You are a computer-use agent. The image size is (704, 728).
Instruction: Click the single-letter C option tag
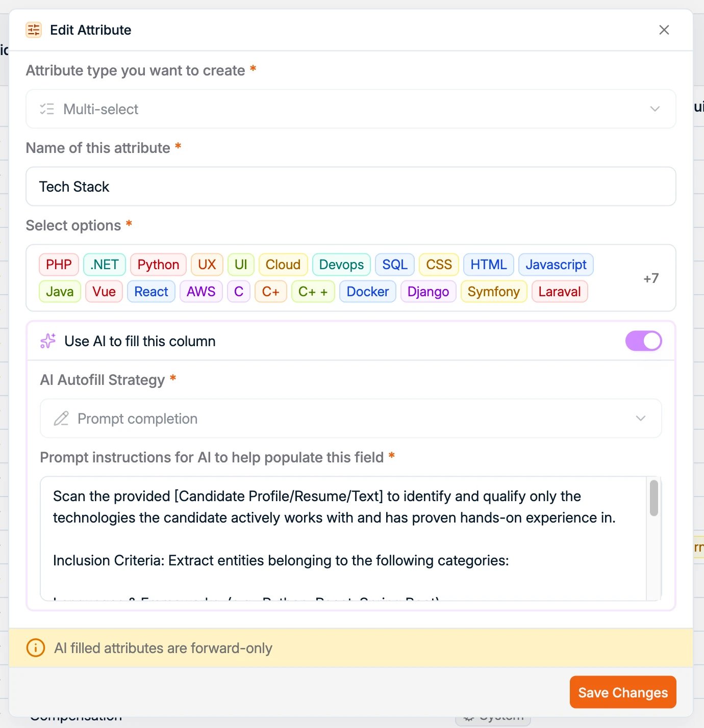[239, 292]
